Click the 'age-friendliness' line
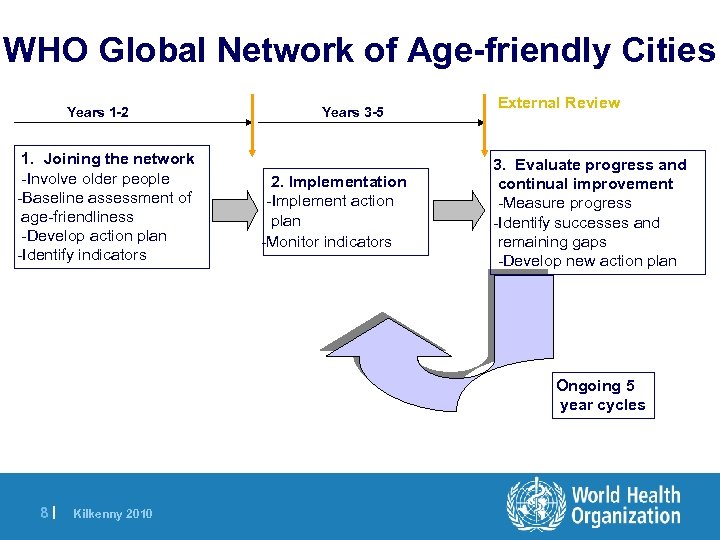720x540 pixels. tap(77, 217)
